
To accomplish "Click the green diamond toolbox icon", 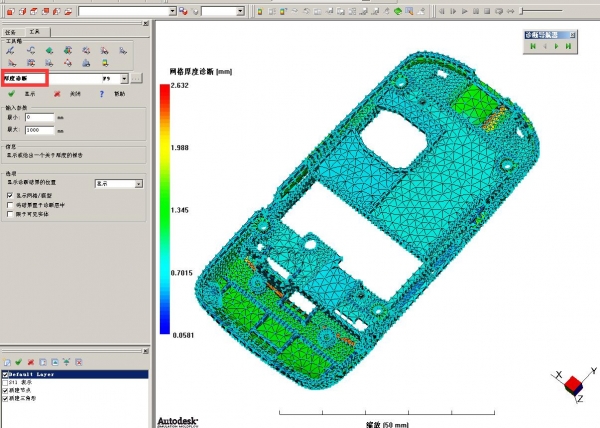I will 49,50.
